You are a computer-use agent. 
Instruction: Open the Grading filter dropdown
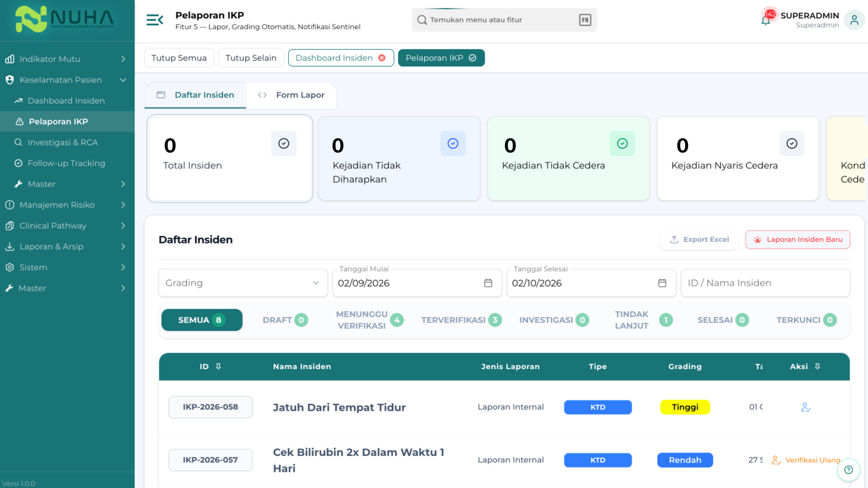[x=243, y=283]
